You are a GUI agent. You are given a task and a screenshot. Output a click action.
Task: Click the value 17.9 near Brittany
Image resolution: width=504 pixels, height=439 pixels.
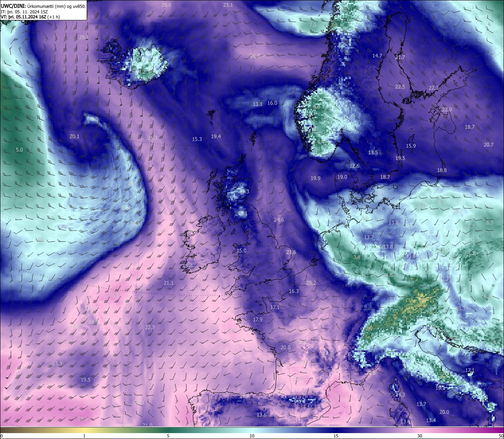click(258, 320)
